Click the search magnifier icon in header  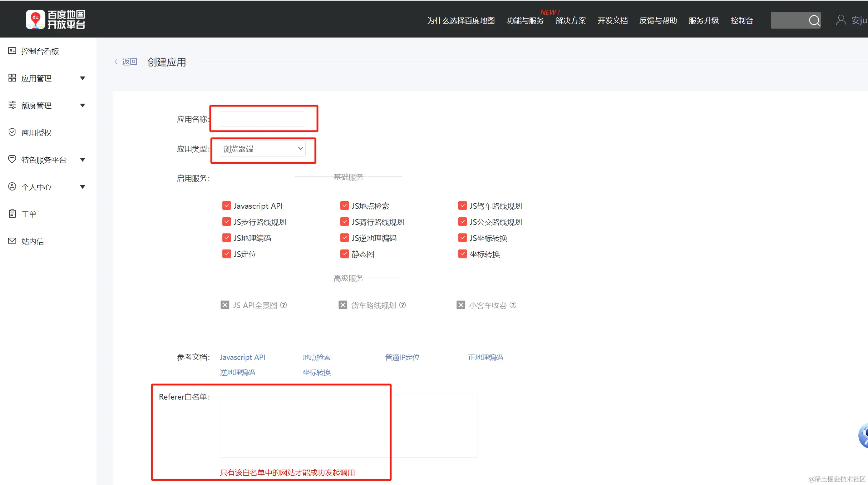814,20
